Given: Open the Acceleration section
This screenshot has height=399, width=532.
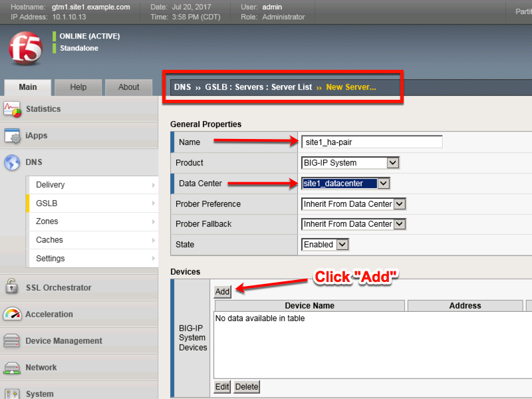Looking at the screenshot, I should coord(78,314).
